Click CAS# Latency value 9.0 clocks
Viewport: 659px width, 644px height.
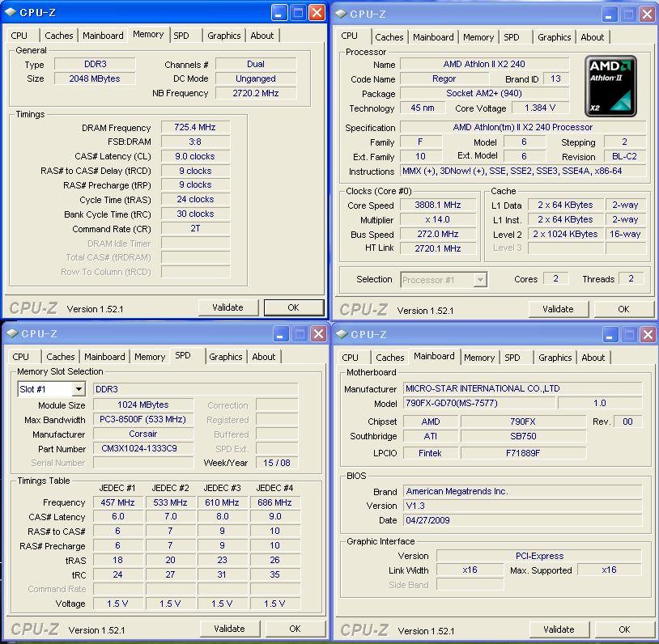pyautogui.click(x=195, y=156)
